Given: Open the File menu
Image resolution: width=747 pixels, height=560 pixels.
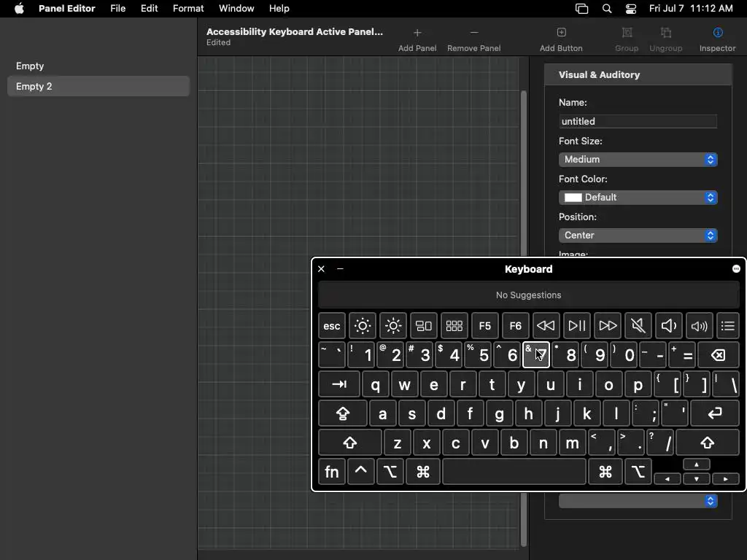Looking at the screenshot, I should click(x=117, y=9).
